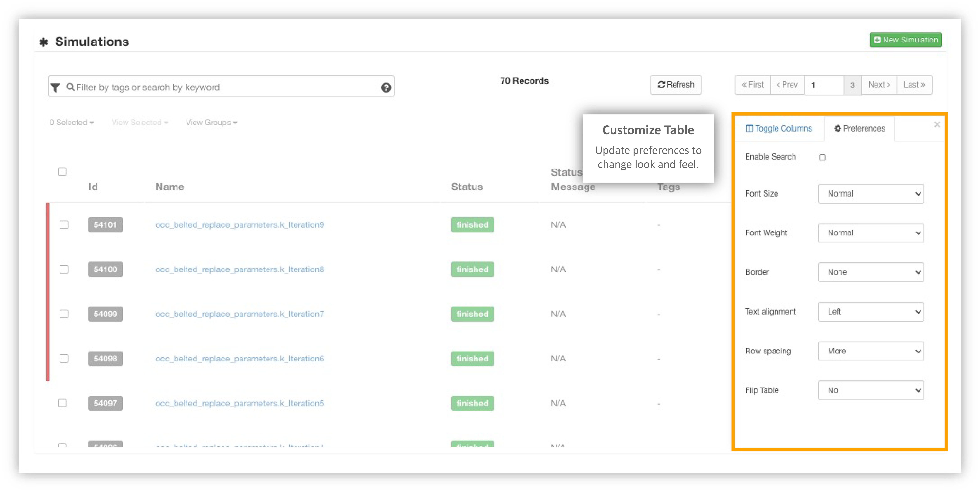Click the finished status badge for Iteration8
This screenshot has width=980, height=491.
pyautogui.click(x=472, y=269)
